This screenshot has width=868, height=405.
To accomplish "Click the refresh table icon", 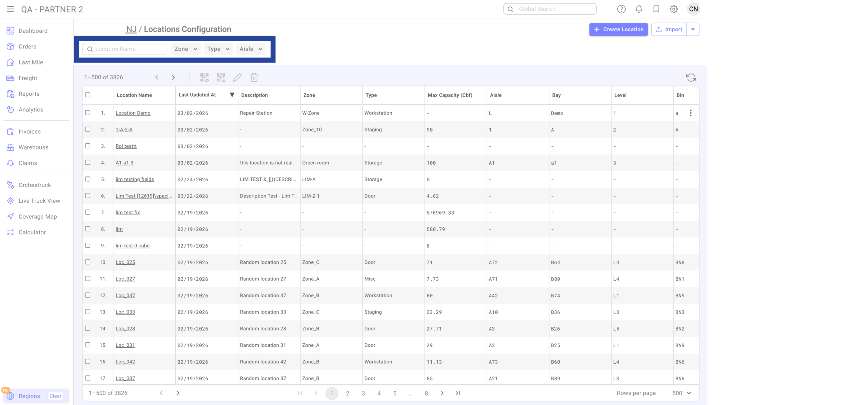I will [691, 78].
